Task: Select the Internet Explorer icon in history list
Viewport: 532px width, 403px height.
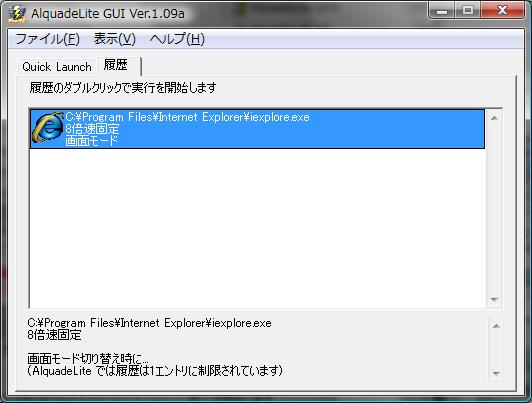Action: click(x=48, y=128)
